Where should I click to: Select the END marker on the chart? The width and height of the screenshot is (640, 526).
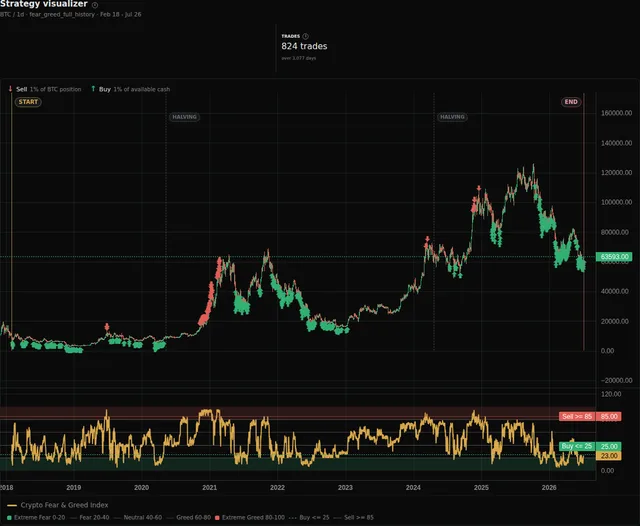pyautogui.click(x=571, y=102)
